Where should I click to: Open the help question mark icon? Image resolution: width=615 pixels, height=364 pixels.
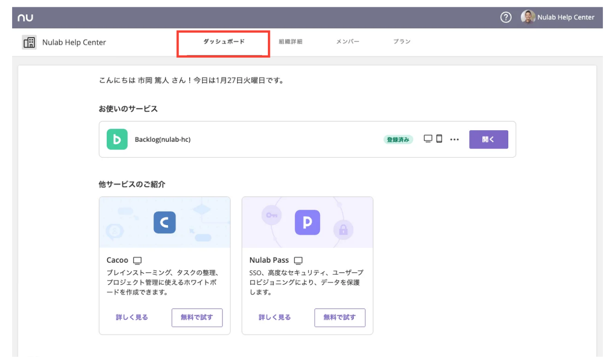tap(506, 17)
